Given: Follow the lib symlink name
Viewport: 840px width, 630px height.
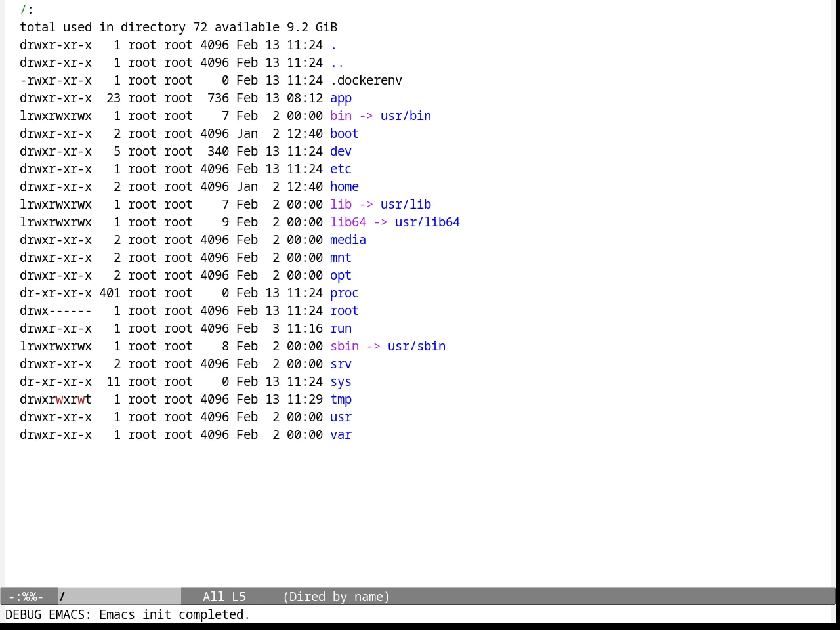Looking at the screenshot, I should (341, 204).
